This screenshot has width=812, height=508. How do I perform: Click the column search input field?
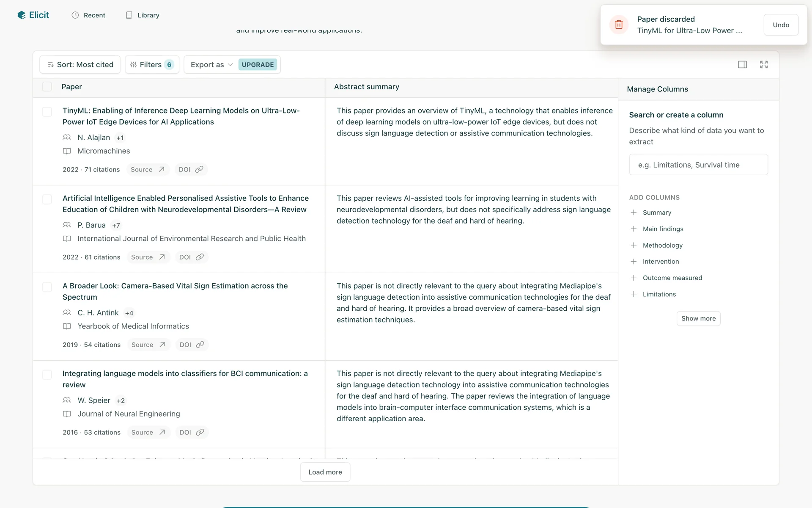click(x=698, y=165)
